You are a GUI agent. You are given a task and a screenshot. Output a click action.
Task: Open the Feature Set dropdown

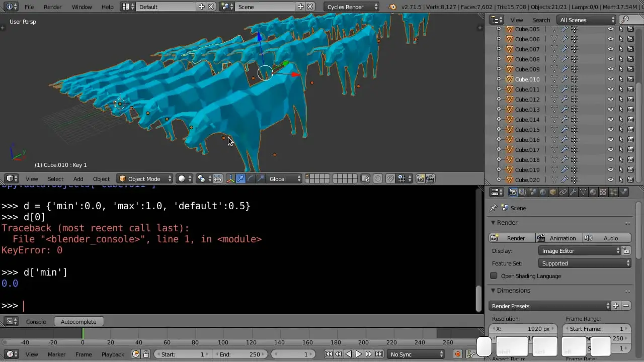(585, 263)
